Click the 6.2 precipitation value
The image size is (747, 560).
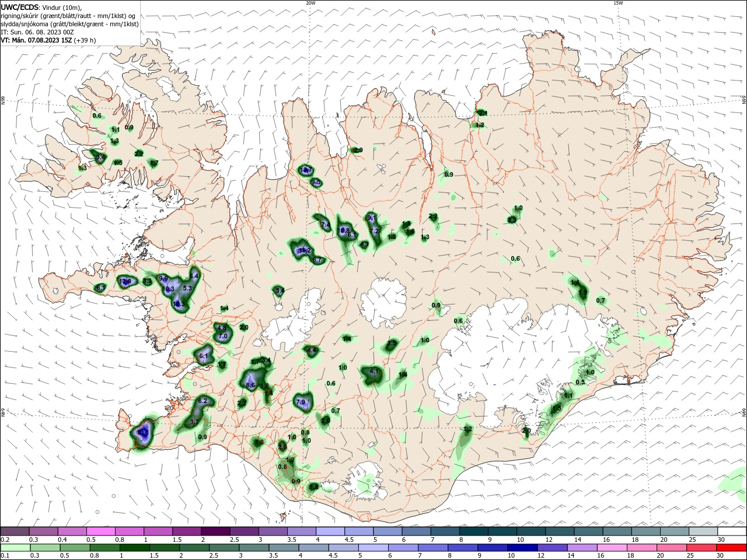203,401
